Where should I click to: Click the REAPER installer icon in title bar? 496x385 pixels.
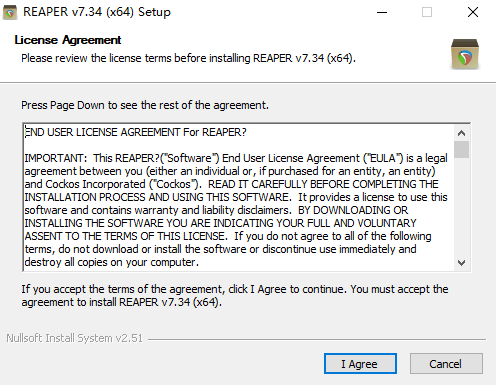[10, 12]
